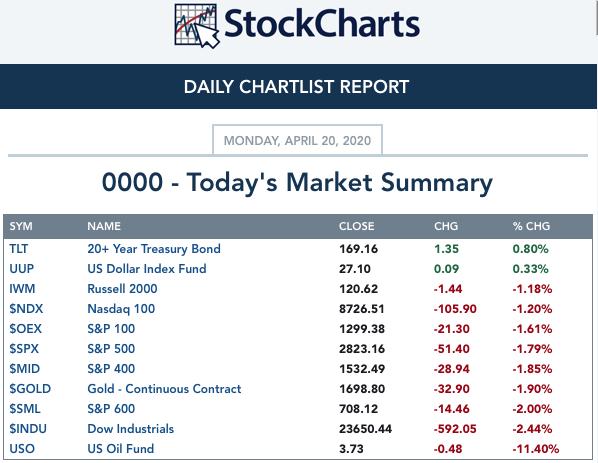Open US Dollar Index Fund link
The image size is (598, 463).
pos(147,268)
